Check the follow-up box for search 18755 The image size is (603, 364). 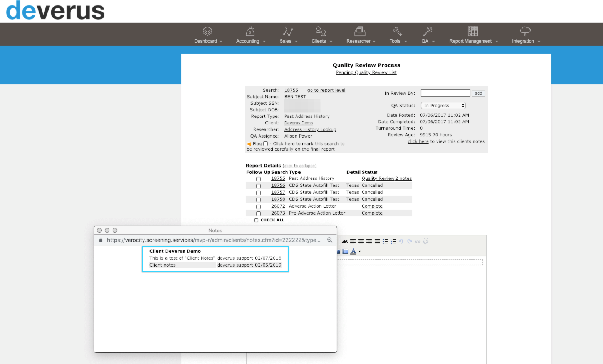(x=259, y=179)
